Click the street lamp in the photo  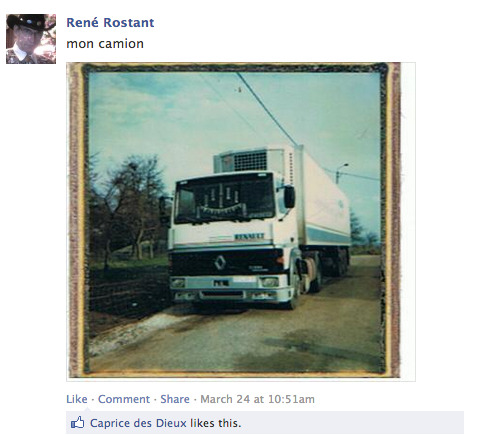(x=340, y=172)
